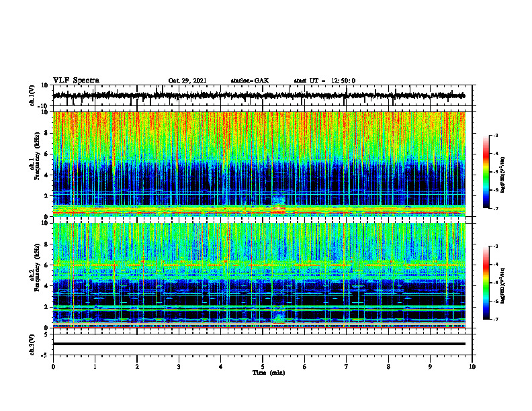Click time axis tick label "7"
The image size is (532, 411).
tap(347, 367)
